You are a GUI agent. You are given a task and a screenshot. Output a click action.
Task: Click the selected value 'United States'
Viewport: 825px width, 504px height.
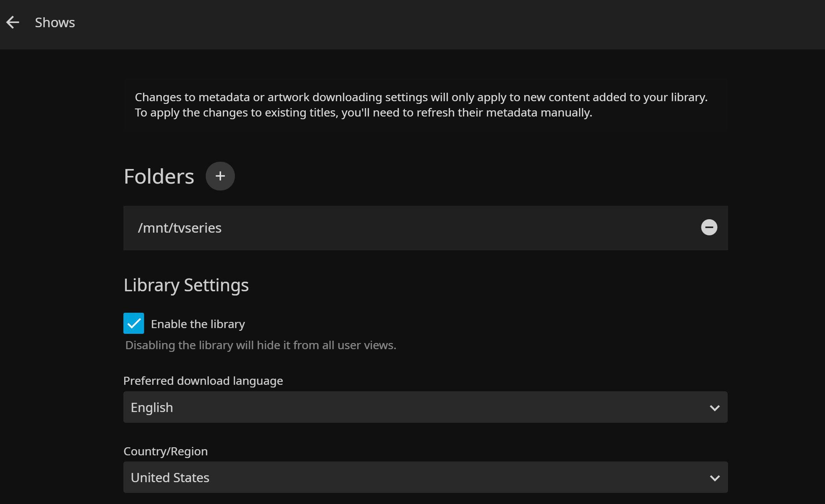click(170, 478)
